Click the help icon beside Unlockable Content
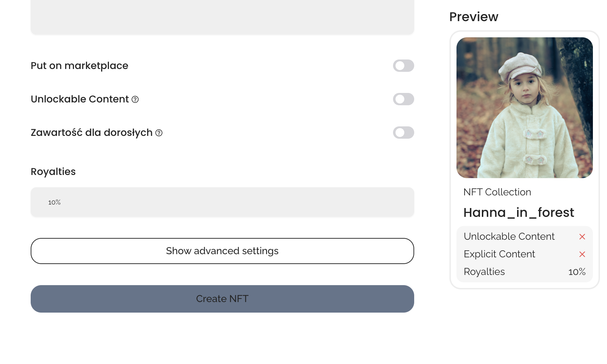The height and width of the screenshot is (364, 607). tap(135, 100)
